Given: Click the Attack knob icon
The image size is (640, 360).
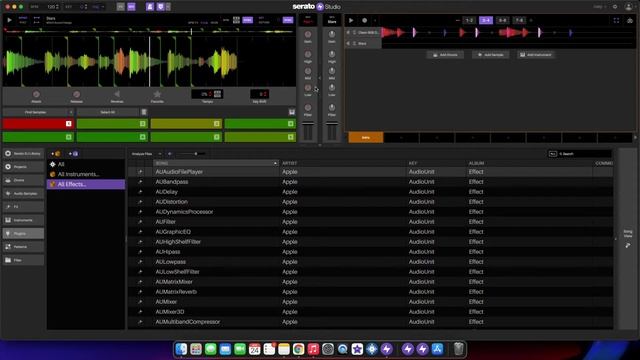Looking at the screenshot, I should point(36,94).
